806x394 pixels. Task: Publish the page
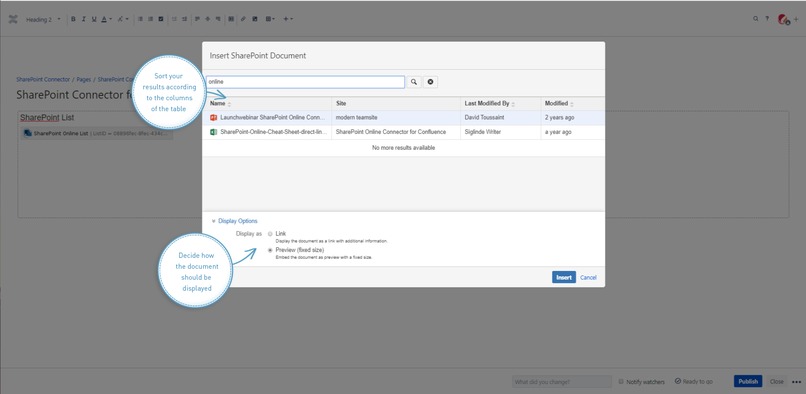[748, 382]
